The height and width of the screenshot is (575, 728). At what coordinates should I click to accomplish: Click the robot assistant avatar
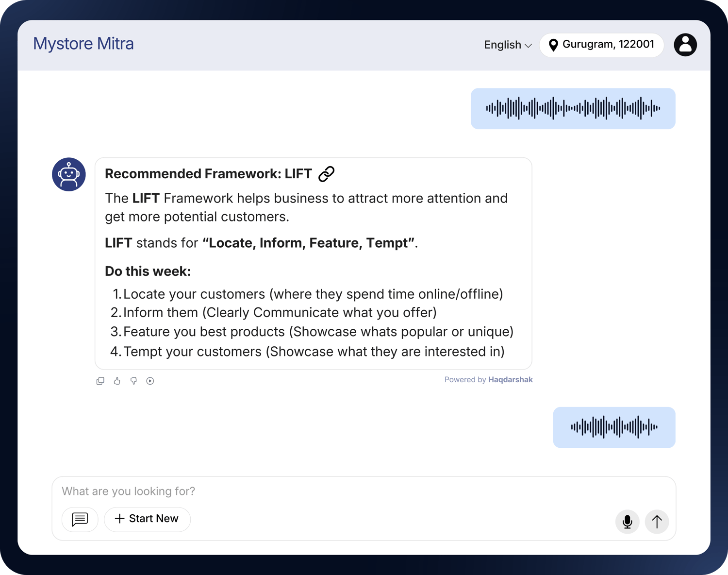[x=69, y=174]
